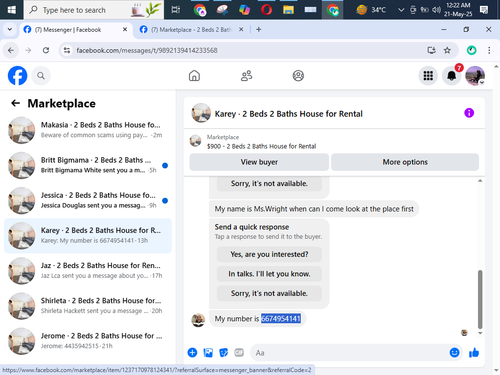The height and width of the screenshot is (375, 500).
Task: Click the browser forward arrow
Action: tap(28, 50)
